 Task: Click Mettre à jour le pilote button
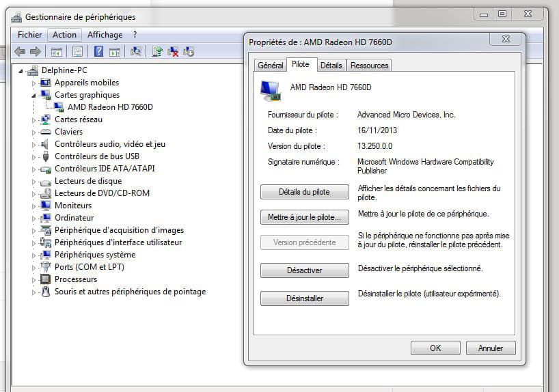(305, 217)
